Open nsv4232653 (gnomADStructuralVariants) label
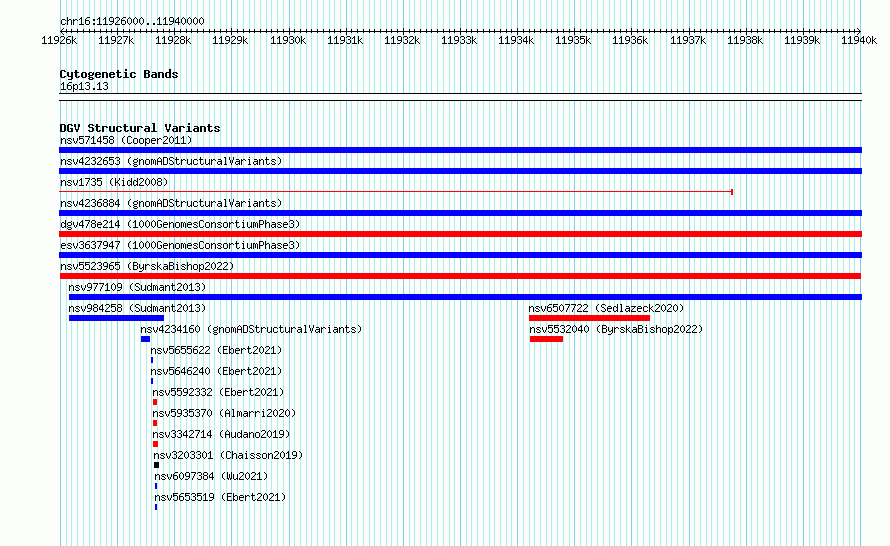Image resolution: width=890 pixels, height=546 pixels. [x=171, y=161]
